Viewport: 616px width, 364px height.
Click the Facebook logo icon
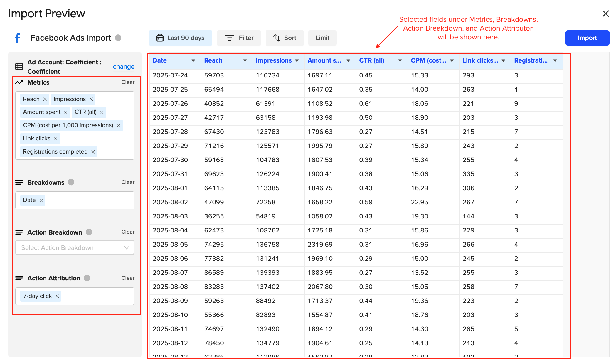coord(17,38)
